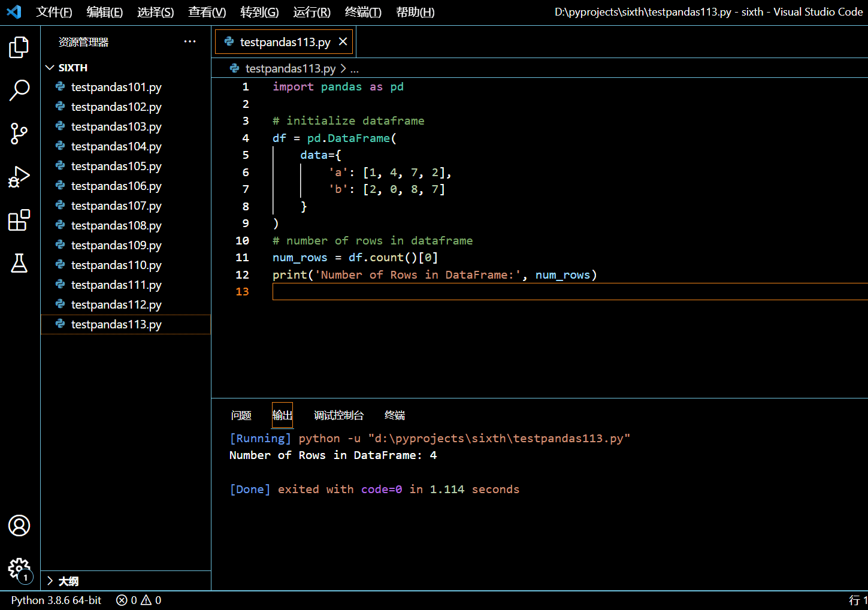Click the print statement on line 12

[x=435, y=274]
